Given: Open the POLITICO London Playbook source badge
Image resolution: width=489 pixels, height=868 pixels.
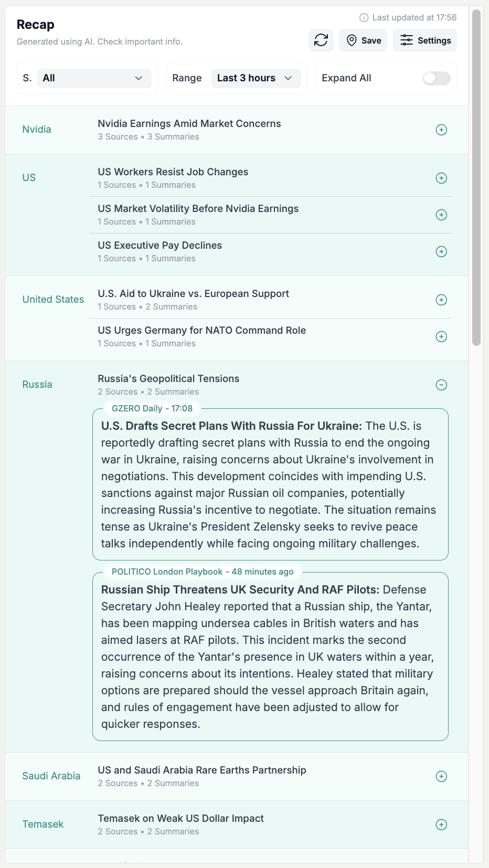Looking at the screenshot, I should click(201, 571).
